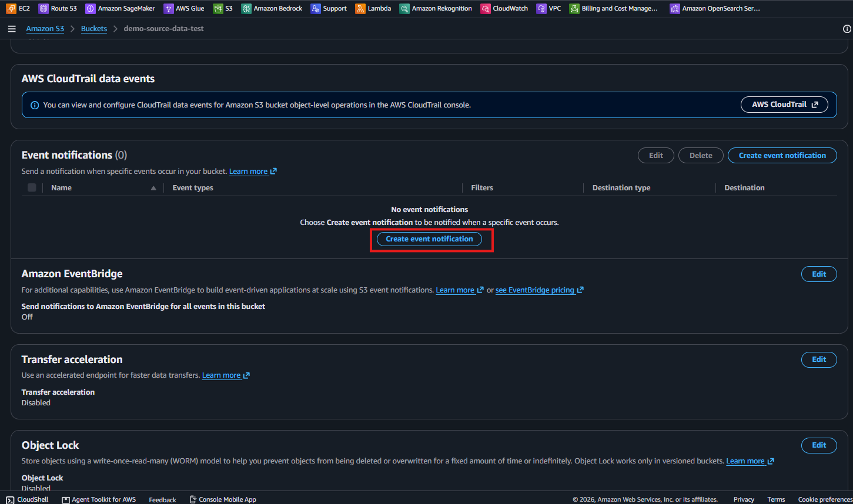Click external icon beside EventBridge pricing
This screenshot has width=853, height=504.
pos(580,290)
